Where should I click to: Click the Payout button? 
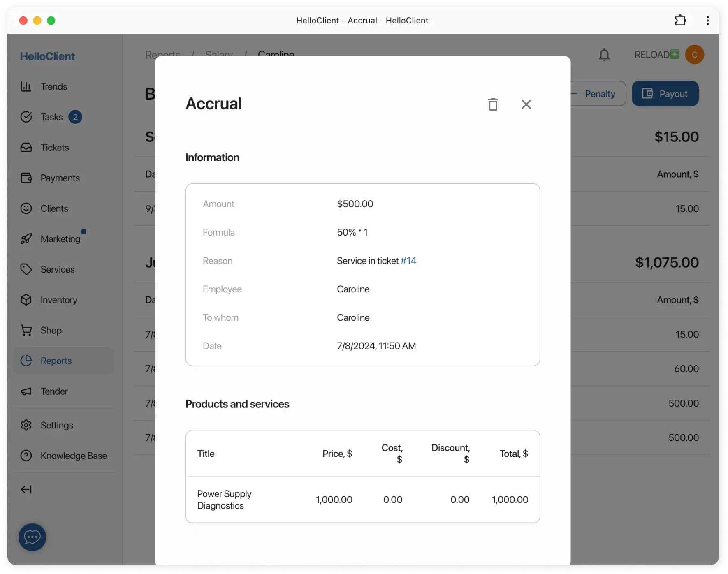click(x=665, y=93)
